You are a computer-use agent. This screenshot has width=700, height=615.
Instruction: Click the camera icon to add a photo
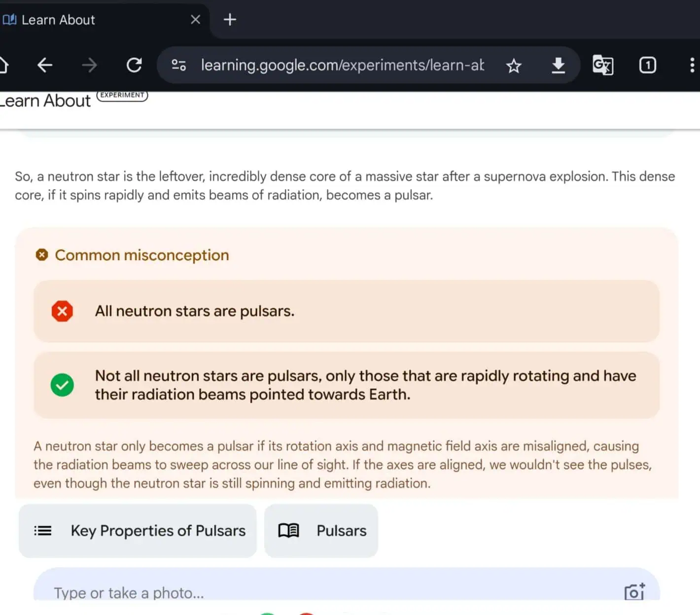click(634, 591)
